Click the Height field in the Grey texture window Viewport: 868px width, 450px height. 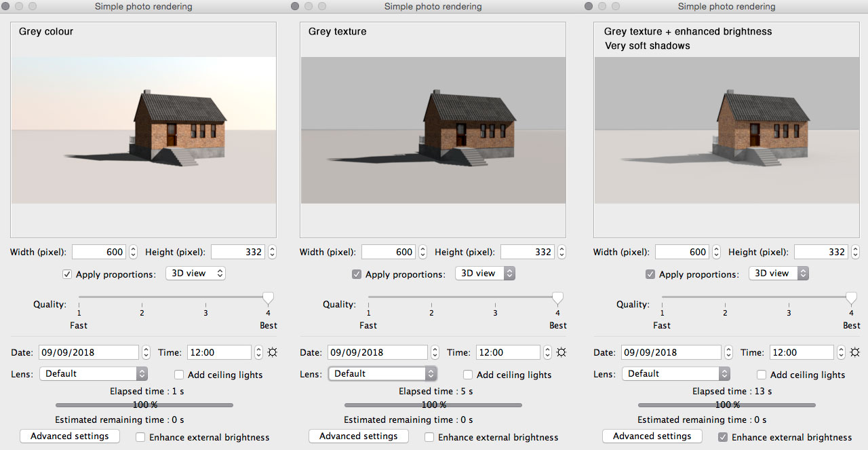tap(528, 252)
